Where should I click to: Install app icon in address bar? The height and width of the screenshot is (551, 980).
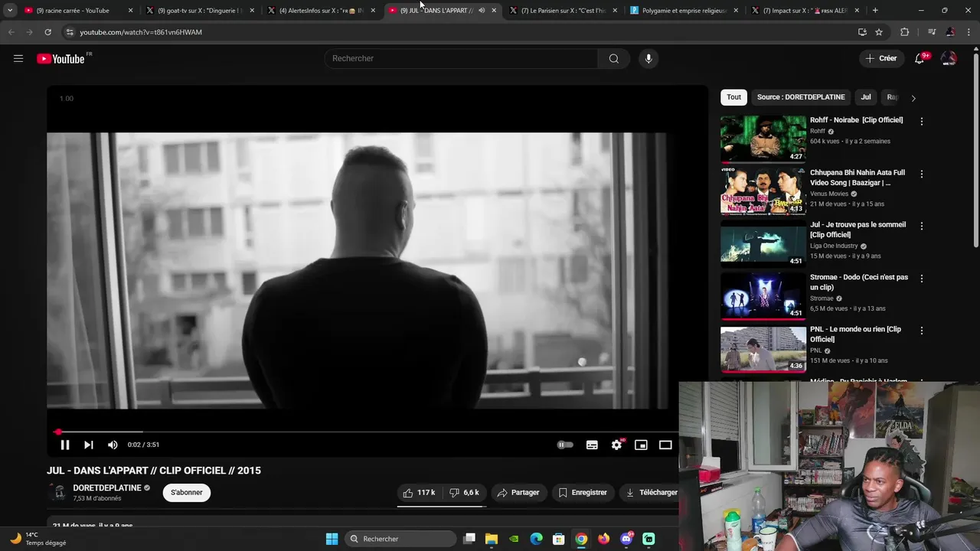(862, 32)
